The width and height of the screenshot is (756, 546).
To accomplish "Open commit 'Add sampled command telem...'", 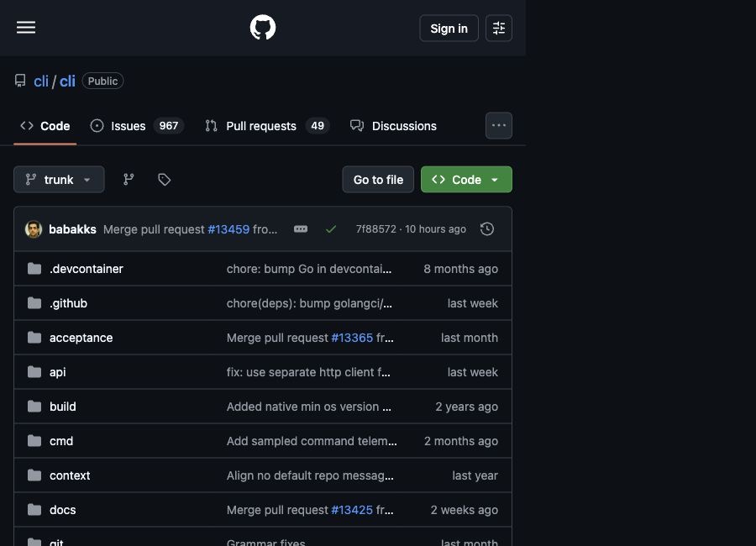I will (312, 441).
